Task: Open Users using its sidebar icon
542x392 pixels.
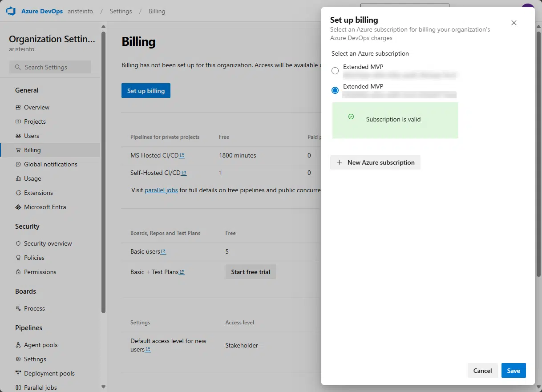Action: click(x=18, y=136)
